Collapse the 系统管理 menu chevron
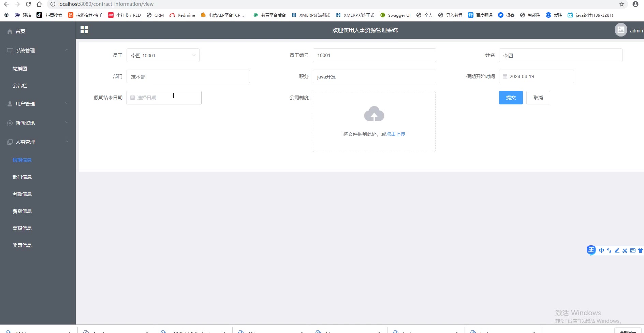The width and height of the screenshot is (644, 333). click(x=67, y=50)
